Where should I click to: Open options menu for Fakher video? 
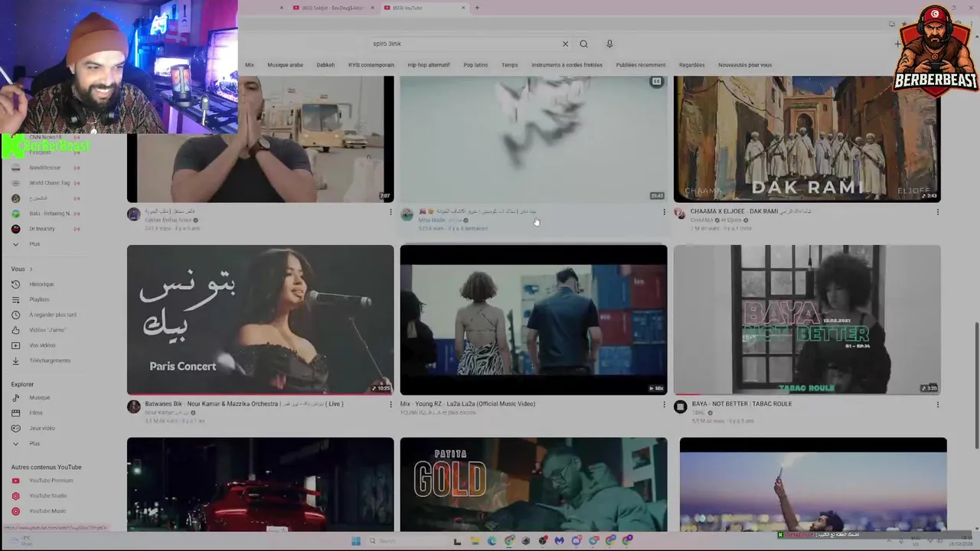(390, 212)
